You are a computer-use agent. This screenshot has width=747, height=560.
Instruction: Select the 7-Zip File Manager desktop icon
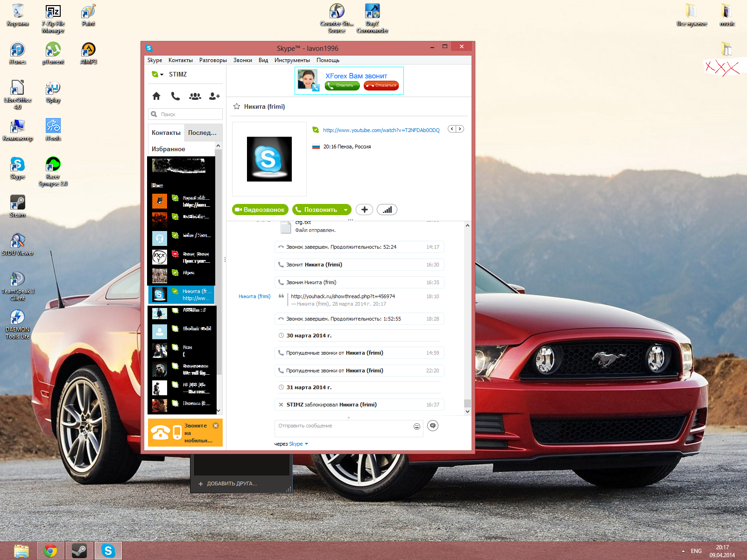pyautogui.click(x=53, y=19)
